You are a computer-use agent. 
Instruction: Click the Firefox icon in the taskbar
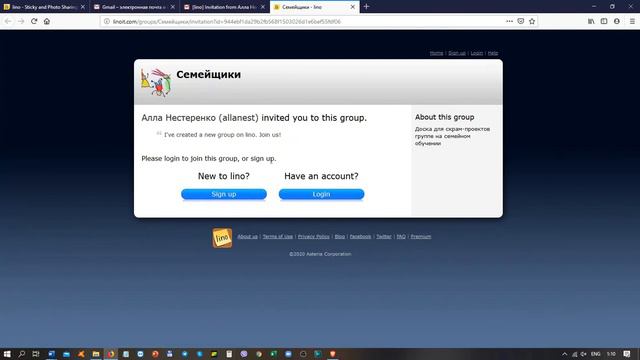pyautogui.click(x=111, y=354)
